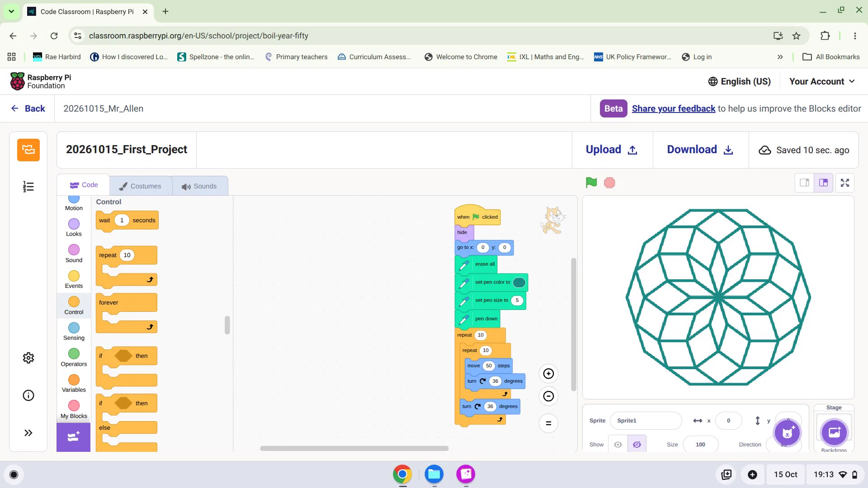Image resolution: width=868 pixels, height=488 pixels.
Task: Zoom in the code workspace
Action: 548,374
